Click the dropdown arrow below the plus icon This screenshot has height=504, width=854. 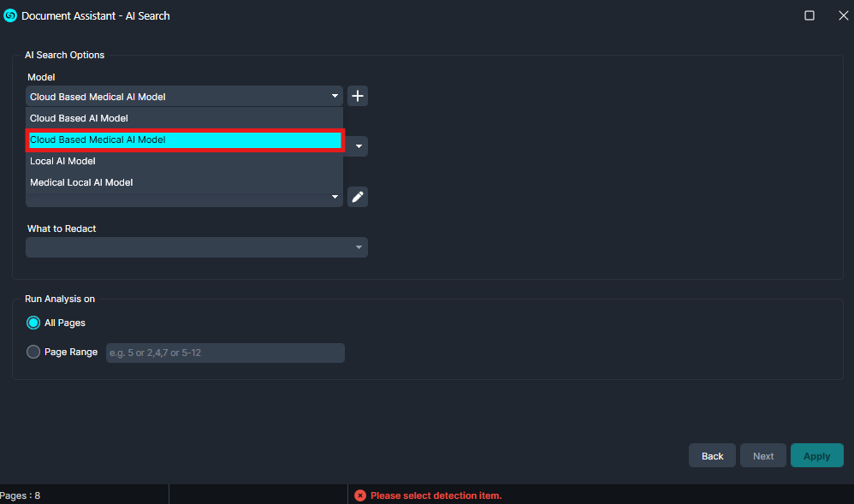click(x=359, y=146)
